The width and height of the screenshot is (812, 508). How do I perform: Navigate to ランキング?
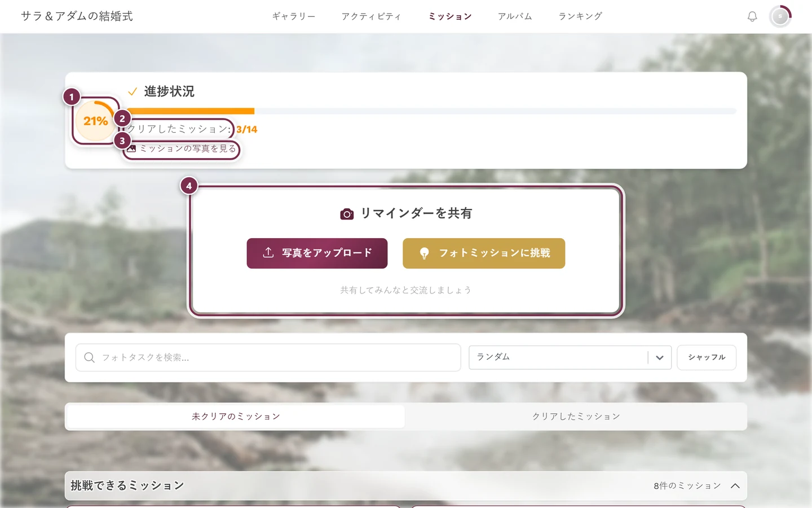tap(580, 16)
